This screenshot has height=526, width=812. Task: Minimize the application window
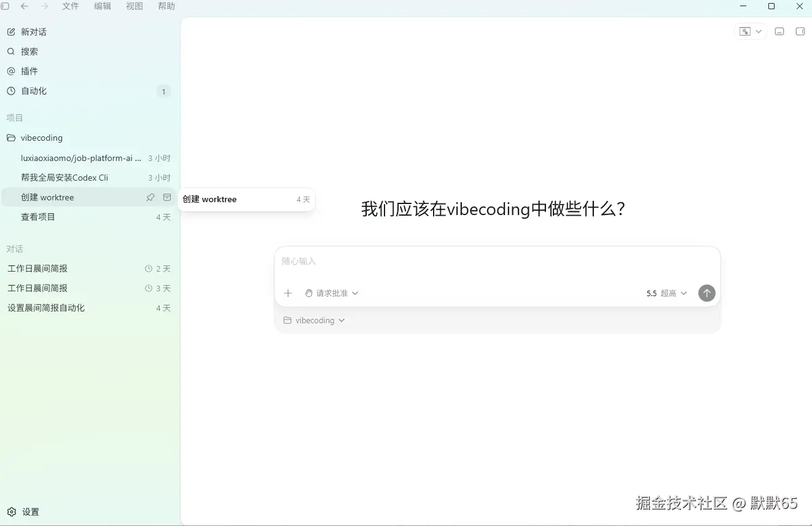coord(743,6)
